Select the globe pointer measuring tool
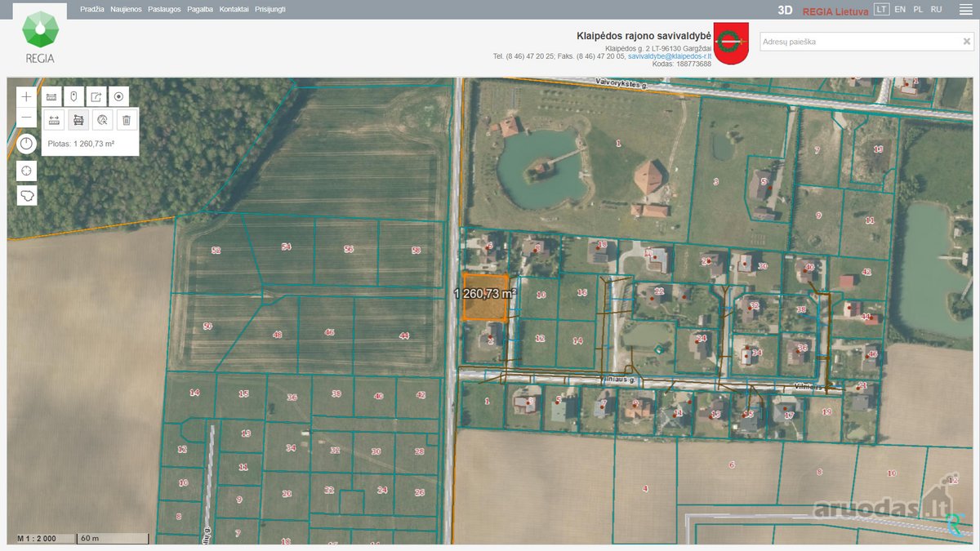 tap(102, 120)
